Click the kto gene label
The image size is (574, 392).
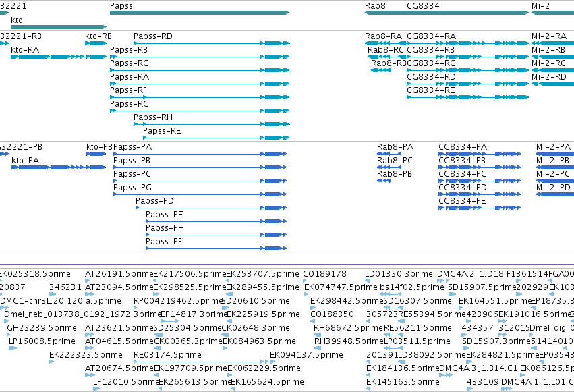coord(16,20)
